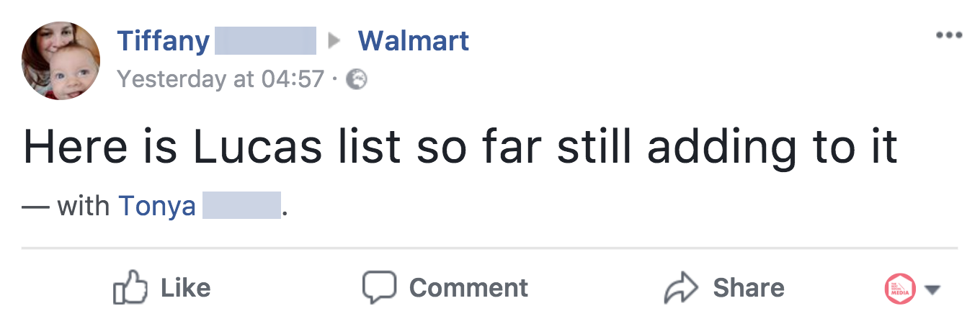980x324 pixels.
Task: Expand the dropdown arrow beside the page avatar
Action: point(932,289)
